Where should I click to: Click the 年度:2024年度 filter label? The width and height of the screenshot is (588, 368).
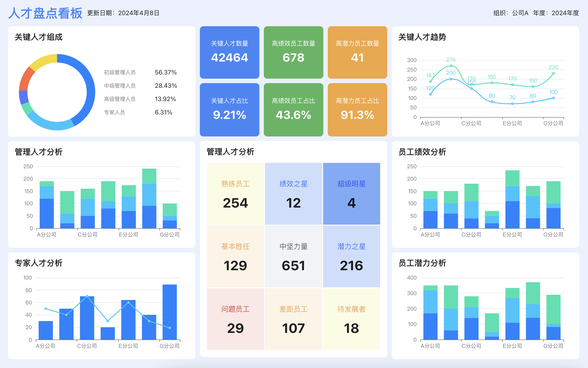[556, 13]
